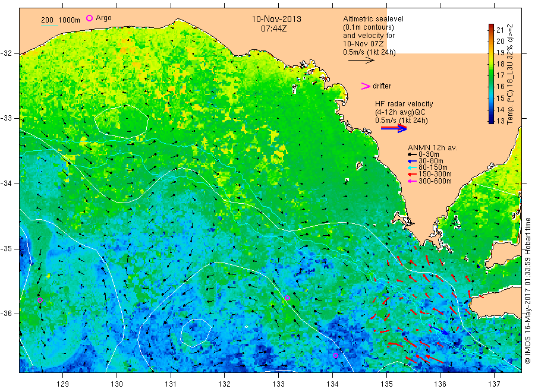Click the "134" longitude axis label
Screen dimensions: 535x392
[332, 384]
